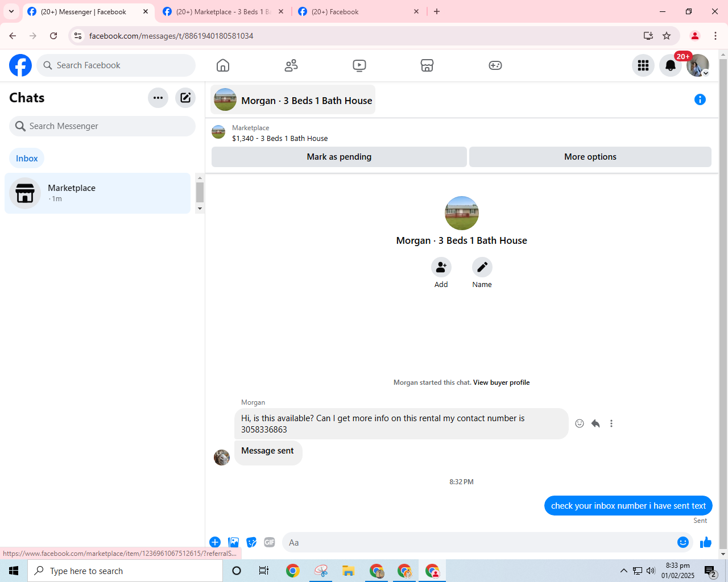The image size is (728, 582).
Task: Open conversation information icon
Action: (x=700, y=99)
